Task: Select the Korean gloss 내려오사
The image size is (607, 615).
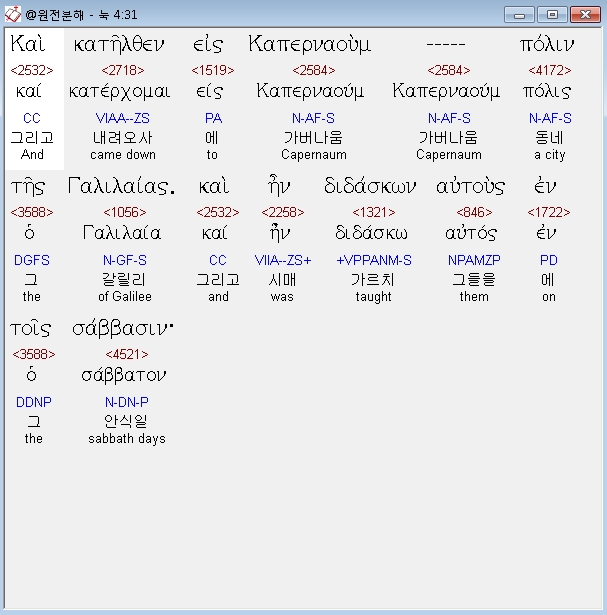Action: pyautogui.click(x=123, y=138)
